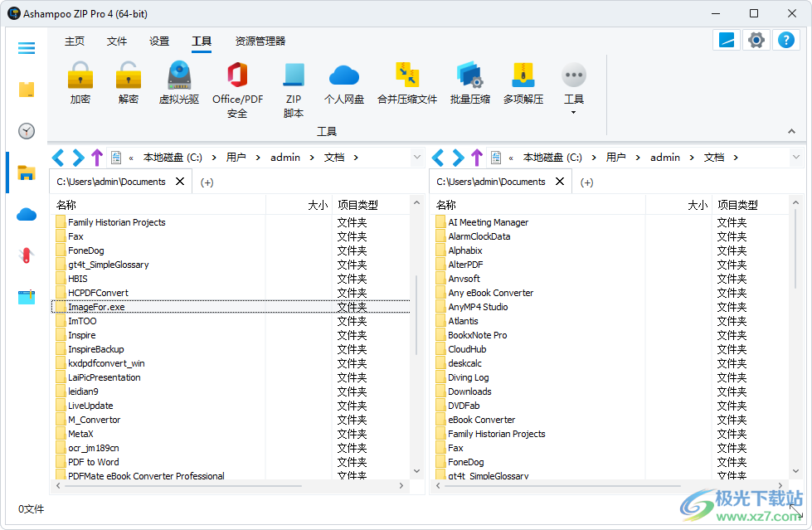Screen dimensions: 812x530
Task: Click 文档 in right pane breadcrumb
Action: click(x=714, y=158)
